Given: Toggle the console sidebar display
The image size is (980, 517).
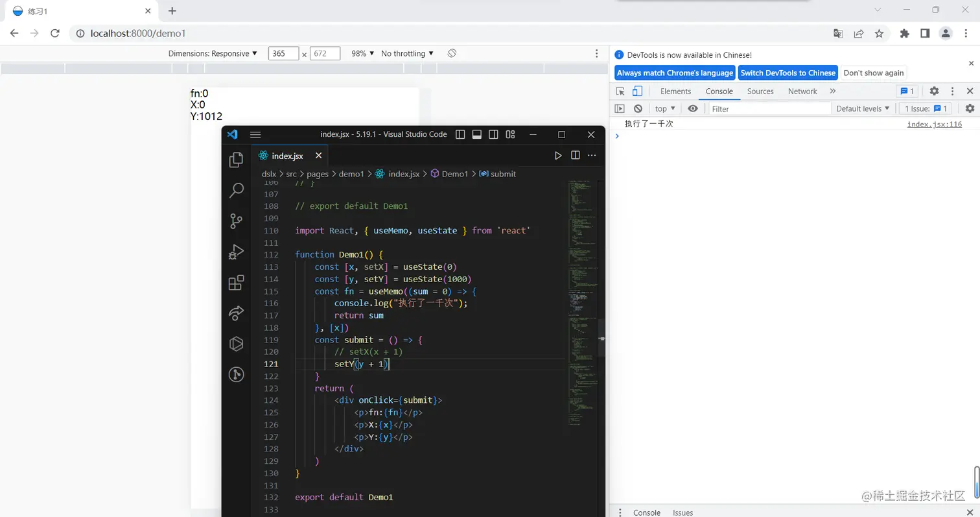Looking at the screenshot, I should pyautogui.click(x=620, y=109).
